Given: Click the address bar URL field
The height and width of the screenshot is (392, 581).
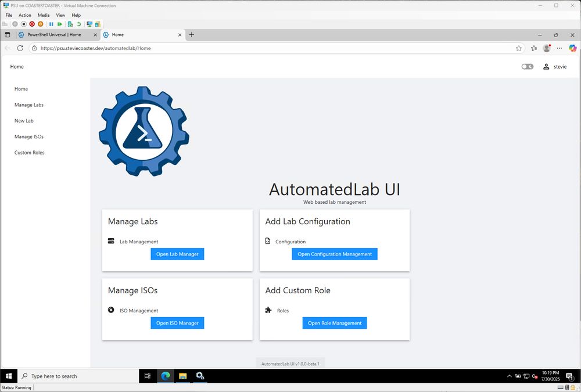Looking at the screenshot, I should coord(276,48).
